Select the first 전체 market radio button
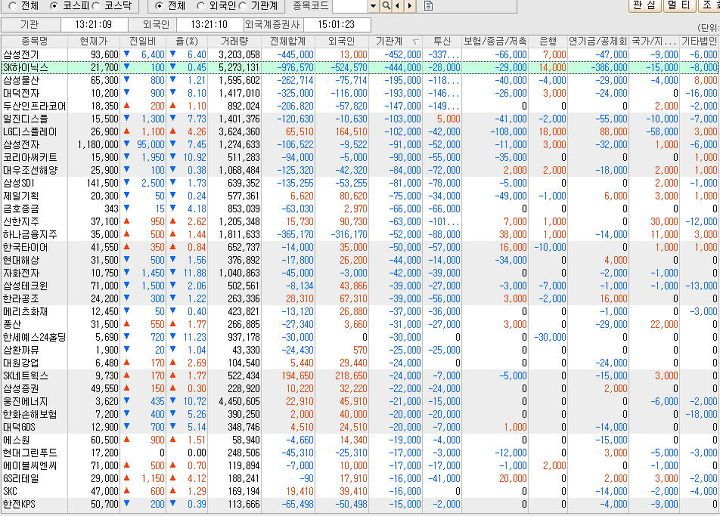Viewport: 720px width, 516px height. 12,6
